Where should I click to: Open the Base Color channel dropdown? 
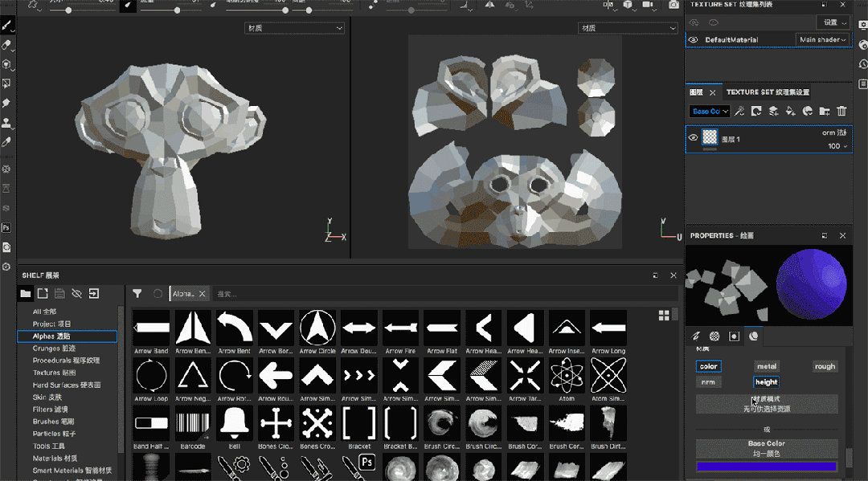pos(710,111)
